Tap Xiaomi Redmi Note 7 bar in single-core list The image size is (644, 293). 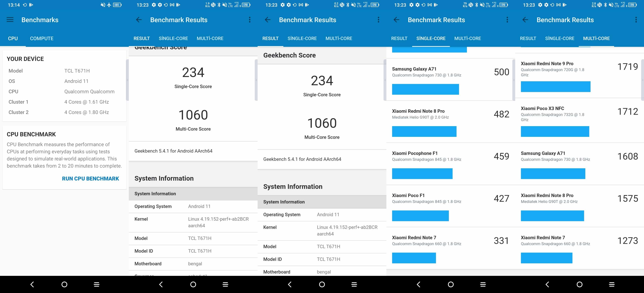(x=414, y=258)
